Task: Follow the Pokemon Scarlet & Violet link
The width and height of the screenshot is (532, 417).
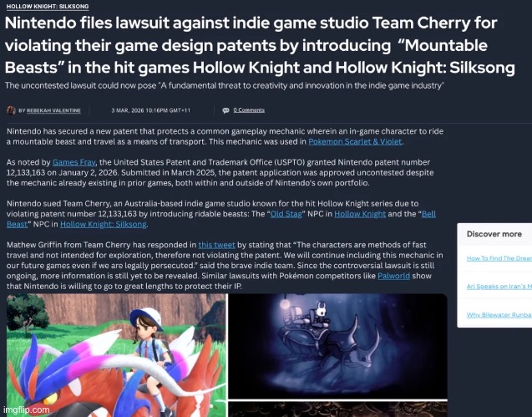Action: pos(355,141)
